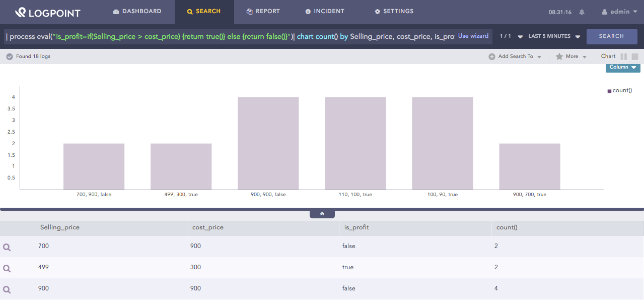Collapse the chart panel with chevron handle

[322, 214]
